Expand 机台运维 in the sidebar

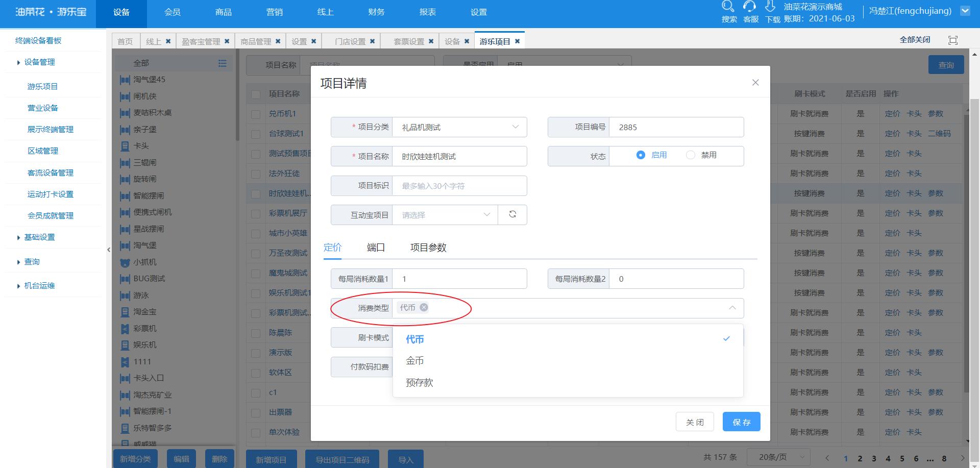(x=39, y=286)
